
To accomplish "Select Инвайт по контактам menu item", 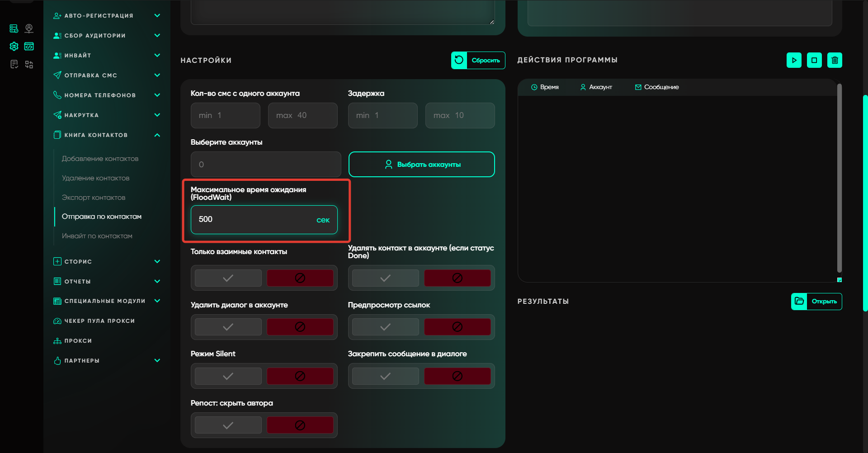I will 97,236.
